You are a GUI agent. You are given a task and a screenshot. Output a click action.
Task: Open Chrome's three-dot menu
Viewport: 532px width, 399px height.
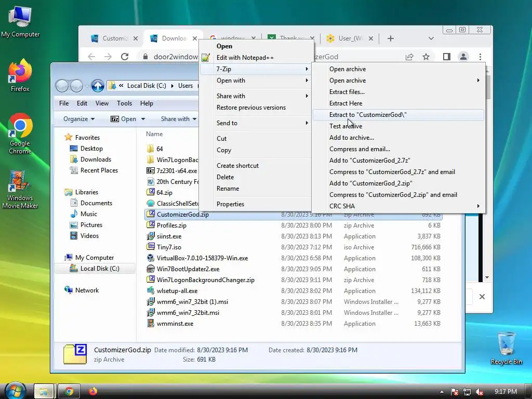[x=480, y=57]
